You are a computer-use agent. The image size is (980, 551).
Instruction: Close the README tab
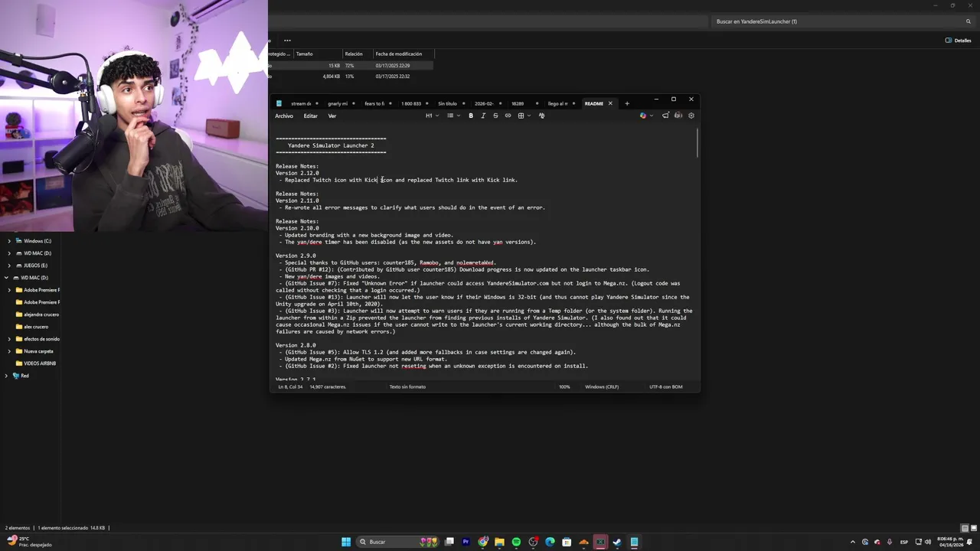(610, 103)
